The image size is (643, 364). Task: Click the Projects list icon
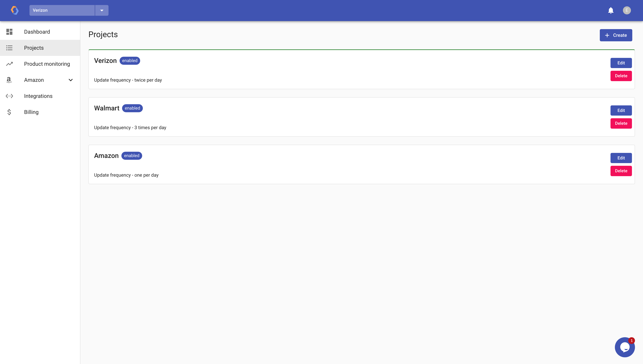9,48
